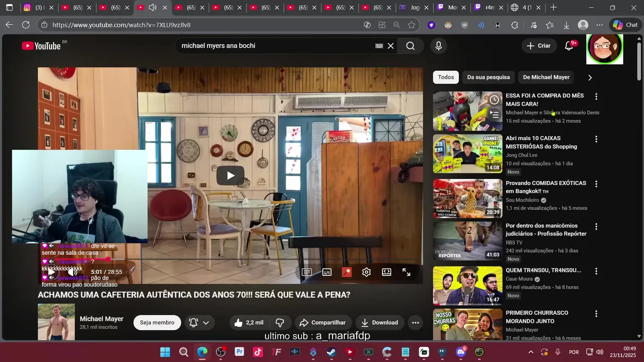The height and width of the screenshot is (362, 644).
Task: Click the red sparkle icon in player controls
Action: click(x=347, y=272)
